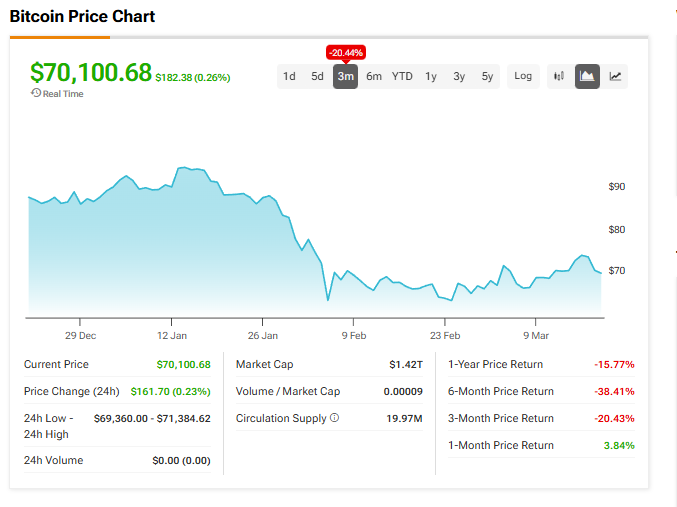Show year-to-date (YTD) range
The height and width of the screenshot is (507, 677).
point(402,76)
